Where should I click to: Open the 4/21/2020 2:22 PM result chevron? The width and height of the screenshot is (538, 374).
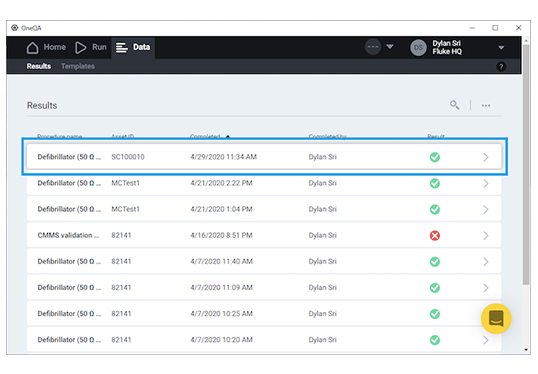tap(486, 183)
